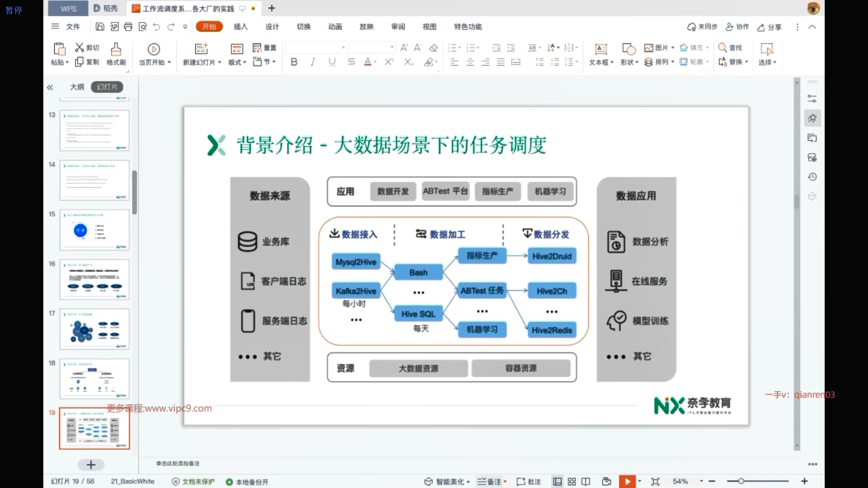Click the Share button
This screenshot has width=868, height=488.
[769, 27]
